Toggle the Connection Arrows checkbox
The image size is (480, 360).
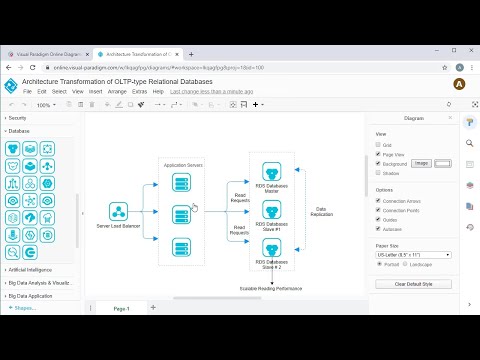pyautogui.click(x=378, y=200)
